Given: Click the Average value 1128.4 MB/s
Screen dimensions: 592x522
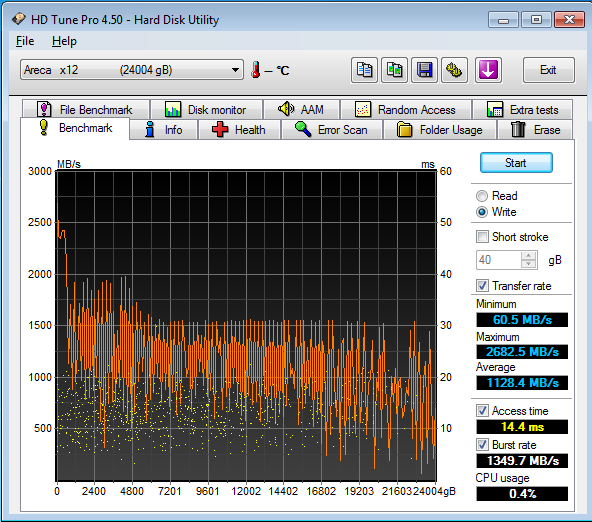Looking at the screenshot, I should click(522, 383).
